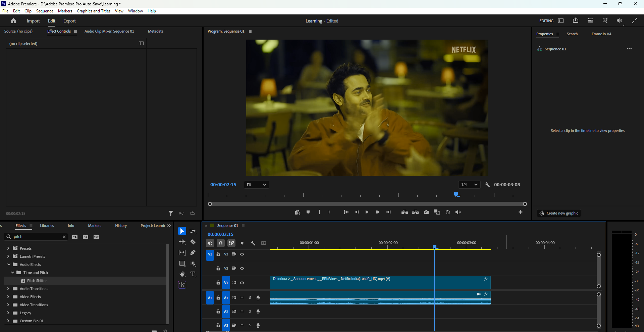The height and width of the screenshot is (332, 644).
Task: Select the Pitch Shifter effect
Action: click(x=37, y=281)
